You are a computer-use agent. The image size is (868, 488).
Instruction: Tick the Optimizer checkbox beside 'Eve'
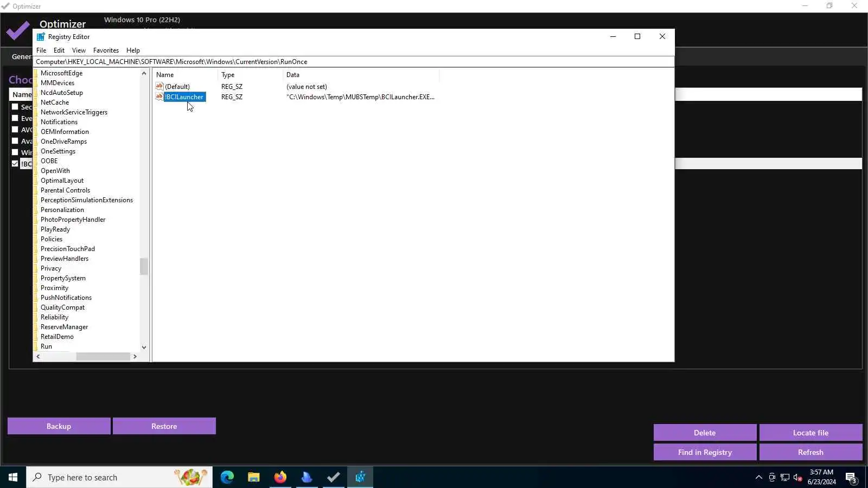[x=15, y=118]
